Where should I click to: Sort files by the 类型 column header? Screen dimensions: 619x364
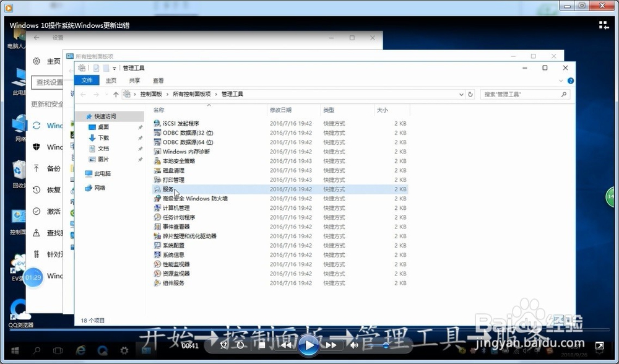pyautogui.click(x=329, y=110)
